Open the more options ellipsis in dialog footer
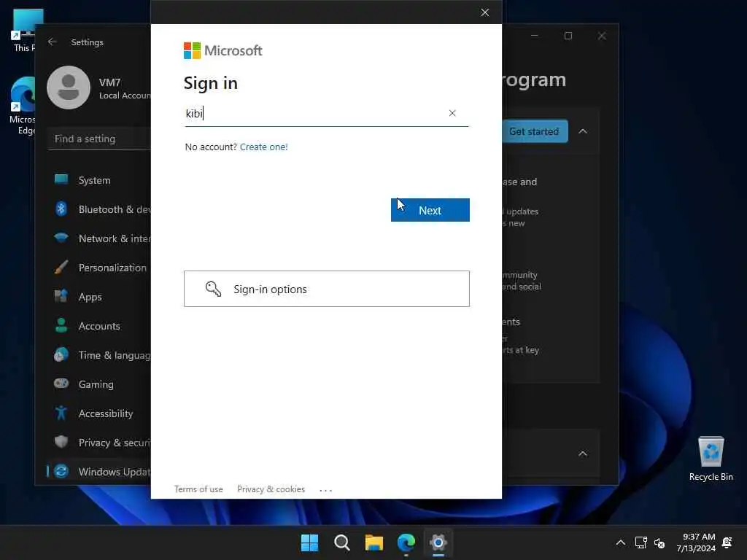 [326, 489]
